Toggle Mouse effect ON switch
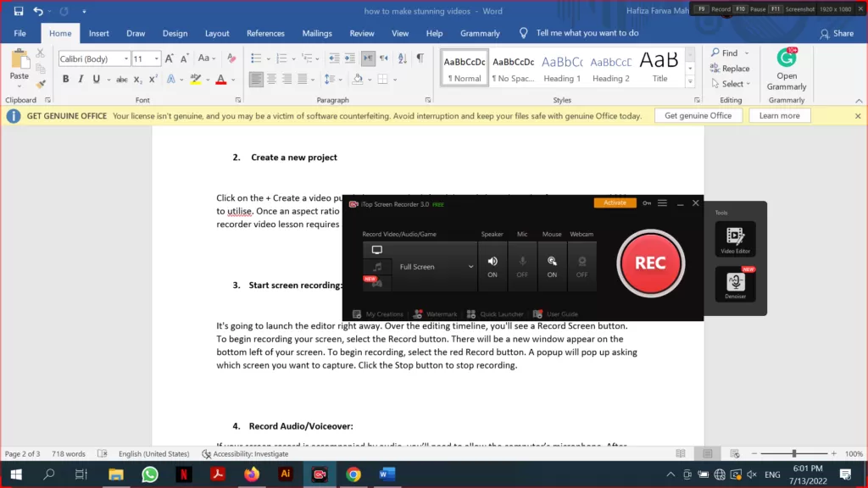The image size is (868, 488). 552,266
